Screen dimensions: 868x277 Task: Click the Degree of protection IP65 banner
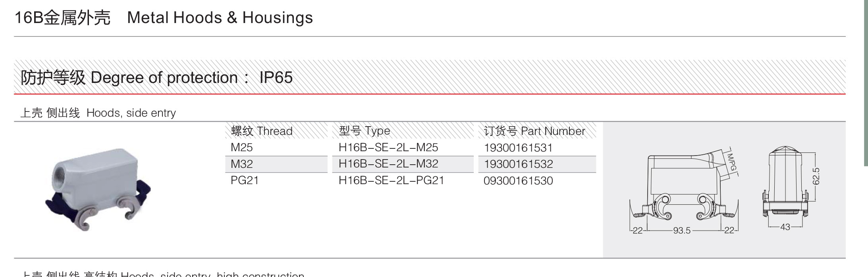pos(430,77)
